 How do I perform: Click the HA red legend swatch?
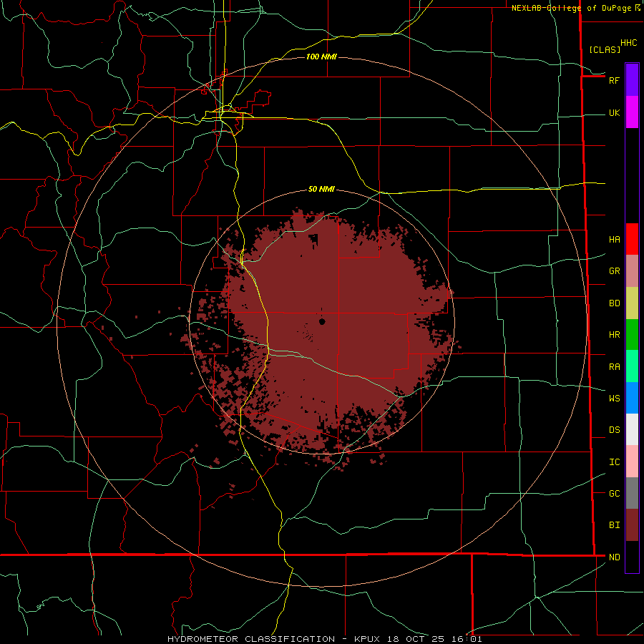click(x=632, y=239)
